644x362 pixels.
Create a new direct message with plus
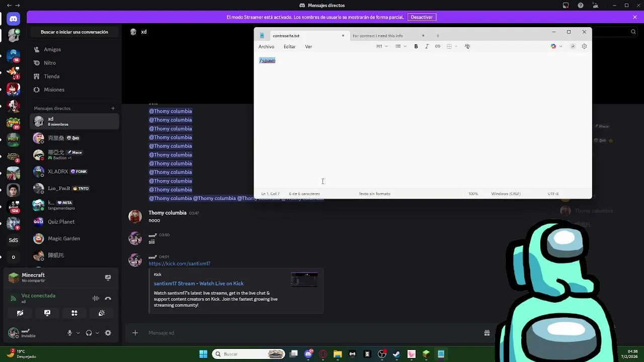(x=113, y=108)
